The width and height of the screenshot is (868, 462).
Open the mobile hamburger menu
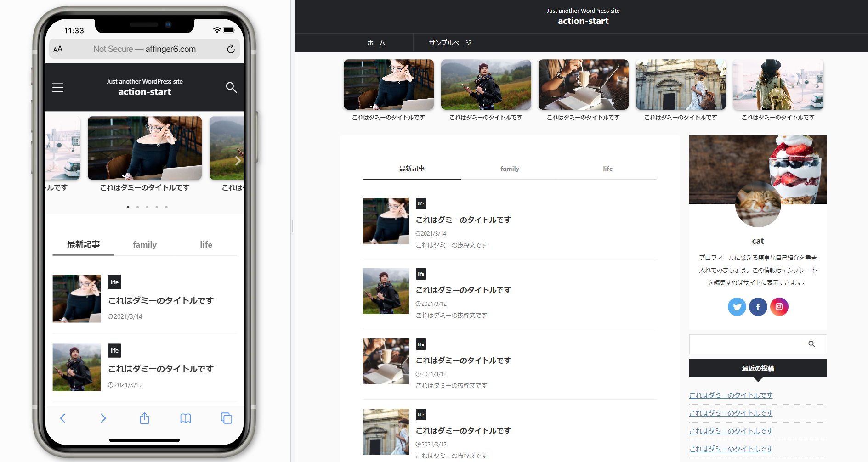tap(58, 87)
